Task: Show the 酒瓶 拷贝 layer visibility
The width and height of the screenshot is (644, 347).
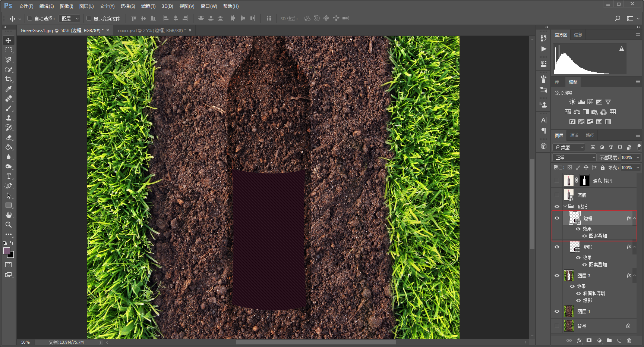Action: pyautogui.click(x=557, y=181)
